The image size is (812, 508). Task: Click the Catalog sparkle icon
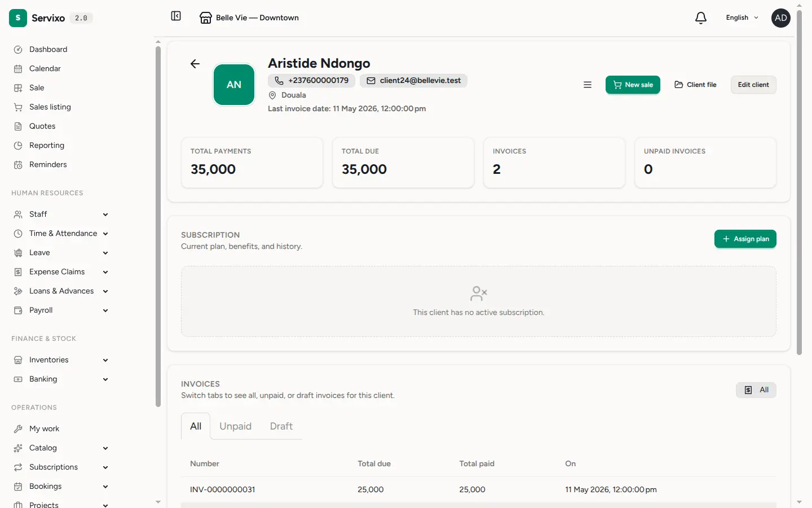tap(18, 448)
